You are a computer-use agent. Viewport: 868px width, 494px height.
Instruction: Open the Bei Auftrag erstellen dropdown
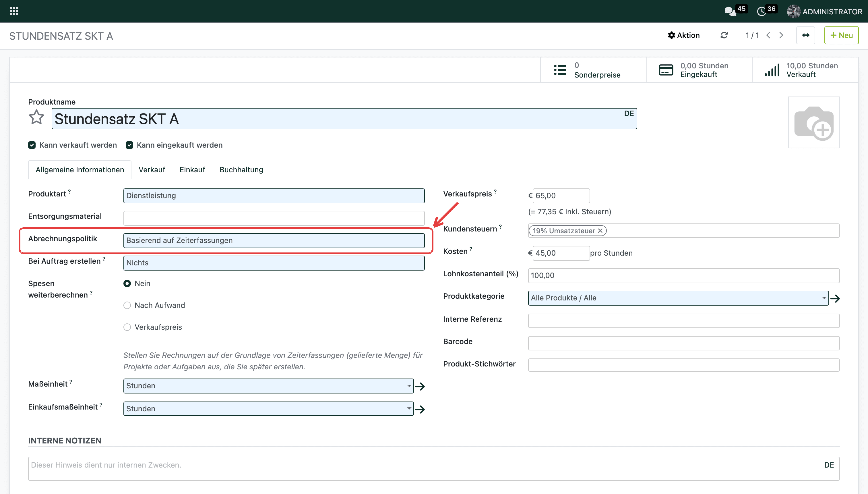[274, 263]
